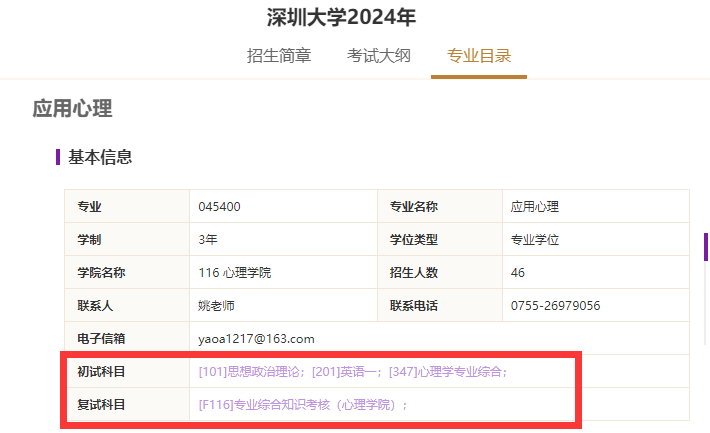This screenshot has width=710, height=433.
Task: Open the [347]心理学专业综合 subject link
Action: click(x=445, y=372)
